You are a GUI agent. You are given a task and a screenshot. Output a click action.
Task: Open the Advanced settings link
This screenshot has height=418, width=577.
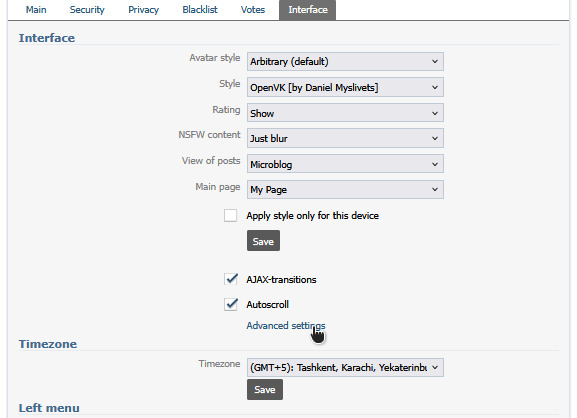click(286, 326)
